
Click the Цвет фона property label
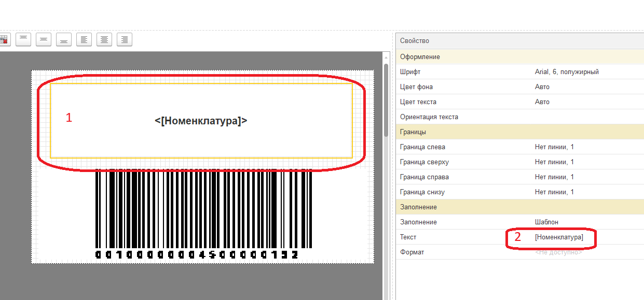(x=416, y=87)
